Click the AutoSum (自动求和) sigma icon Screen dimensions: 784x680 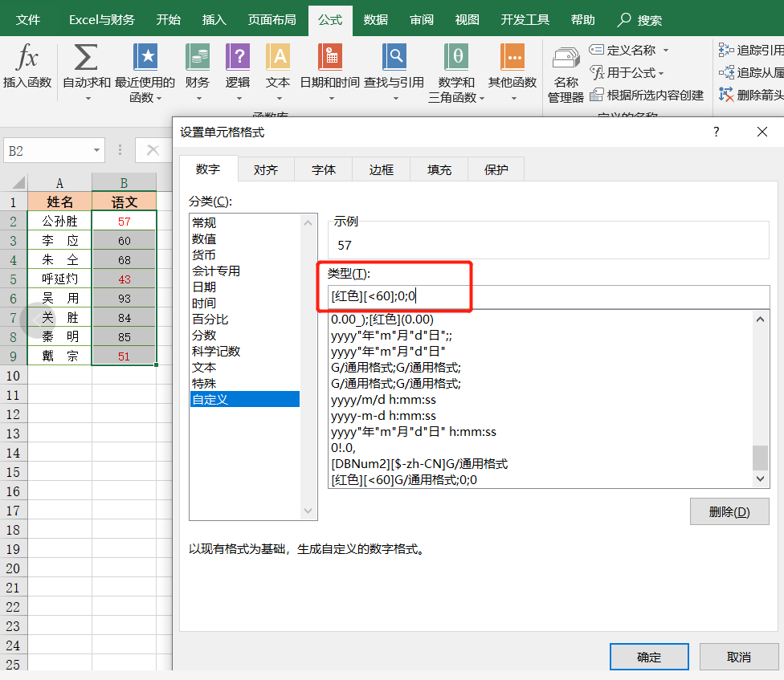86,56
